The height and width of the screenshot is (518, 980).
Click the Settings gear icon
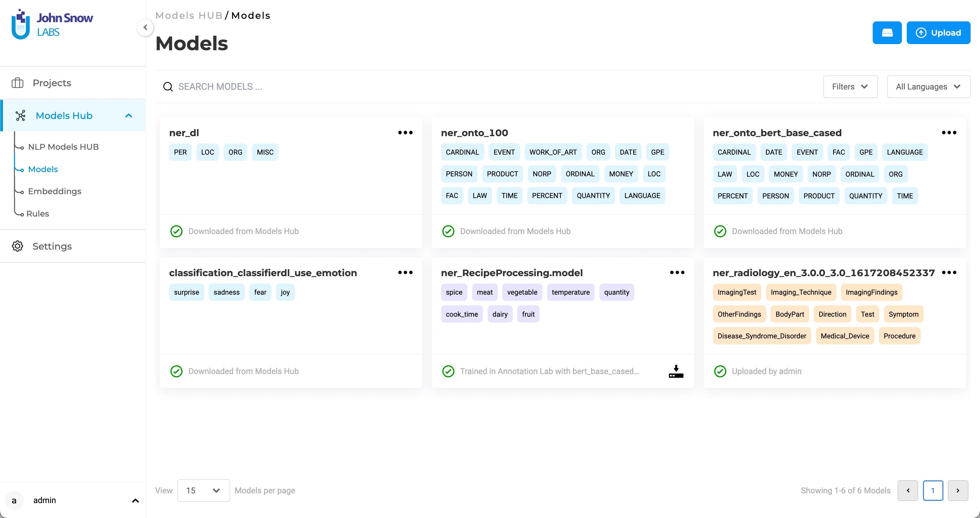click(x=17, y=246)
